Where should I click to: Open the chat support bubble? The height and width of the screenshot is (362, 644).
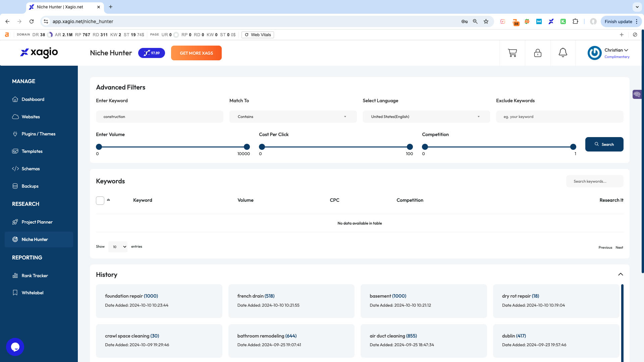pyautogui.click(x=15, y=347)
